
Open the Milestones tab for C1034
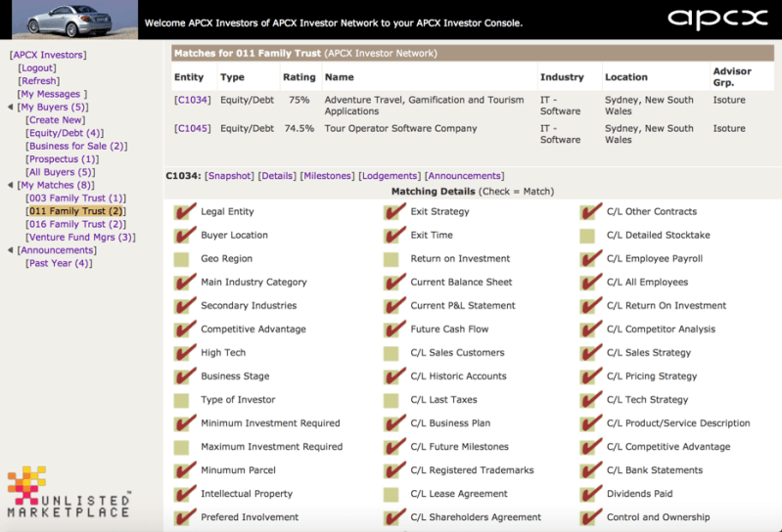point(327,176)
